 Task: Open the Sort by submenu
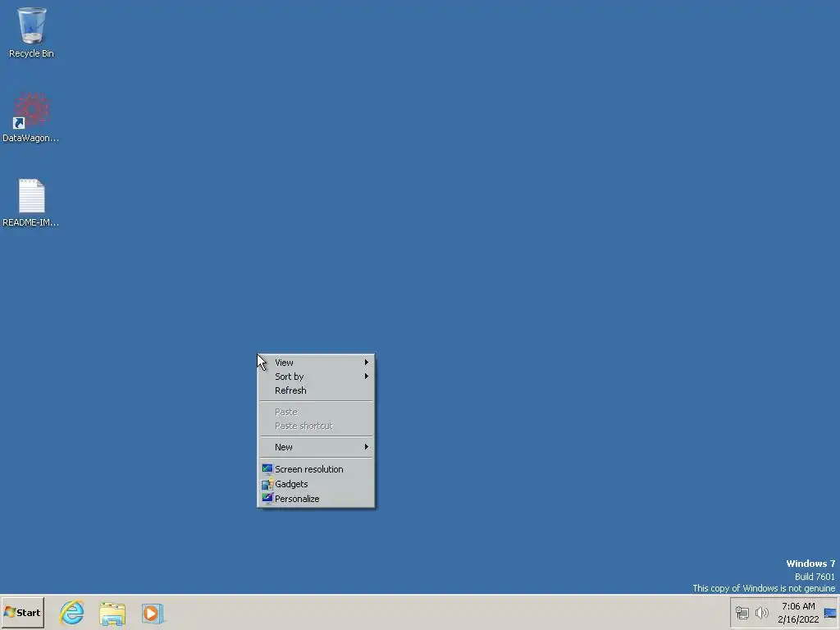316,377
